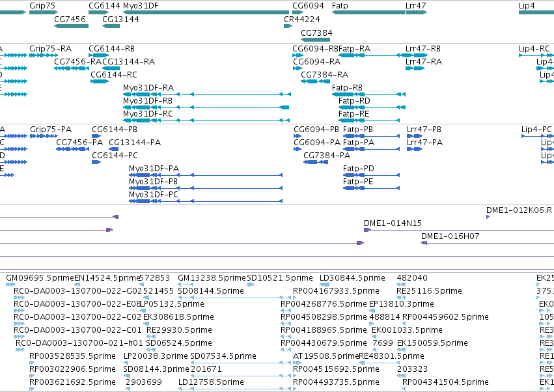The width and height of the screenshot is (554, 392).
Task: Select the Lip4-RC transcript label
Action: [534, 48]
